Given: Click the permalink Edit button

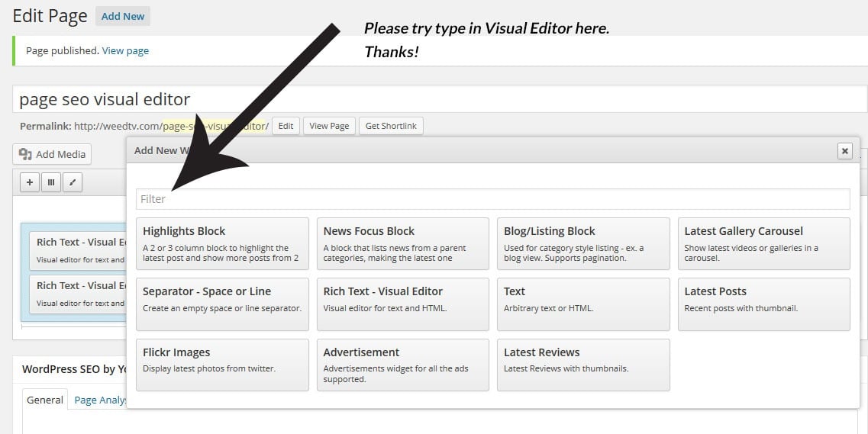Looking at the screenshot, I should pyautogui.click(x=286, y=126).
